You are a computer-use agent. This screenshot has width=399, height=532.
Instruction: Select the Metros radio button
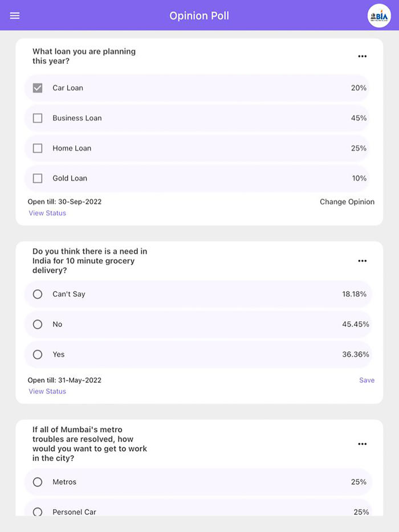click(x=38, y=482)
